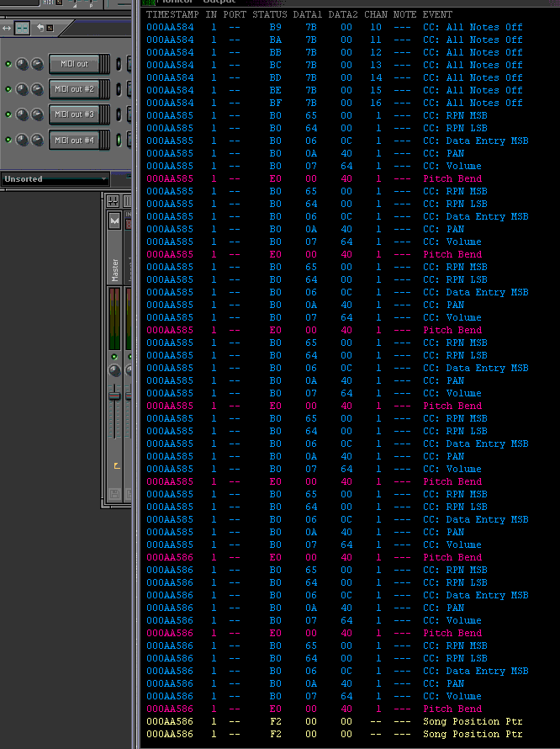Click the PORT column header
This screenshot has width=560, height=749.
click(235, 15)
